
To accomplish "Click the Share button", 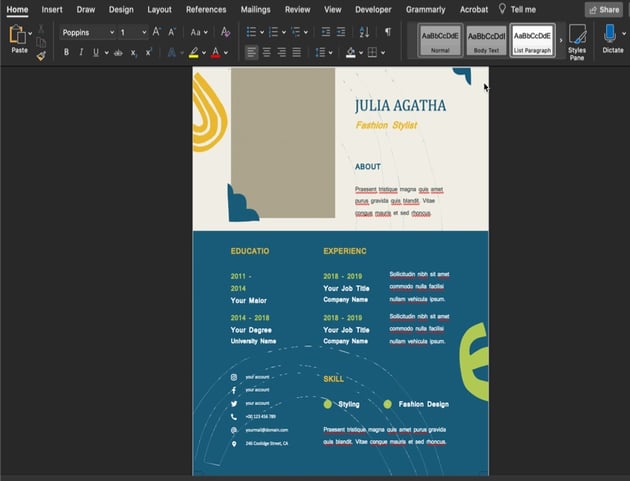I will coord(604,10).
